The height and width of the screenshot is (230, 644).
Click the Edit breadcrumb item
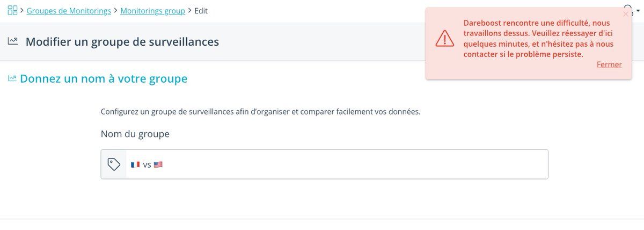click(201, 11)
